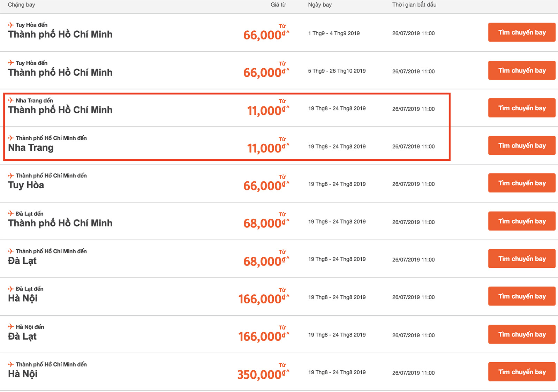Click plane icon next to Đà Lạt đến Hà Nội
Image resolution: width=558 pixels, height=392 pixels.
[x=11, y=289]
